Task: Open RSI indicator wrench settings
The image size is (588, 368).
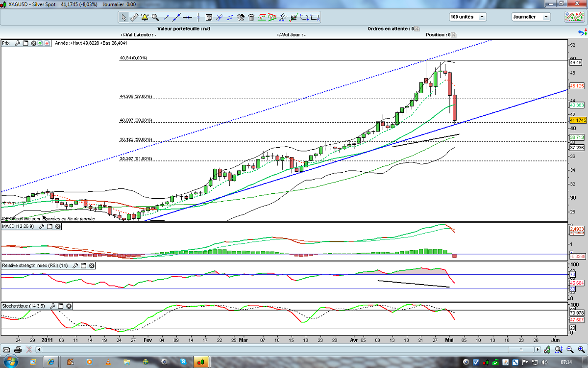Action: click(x=75, y=265)
